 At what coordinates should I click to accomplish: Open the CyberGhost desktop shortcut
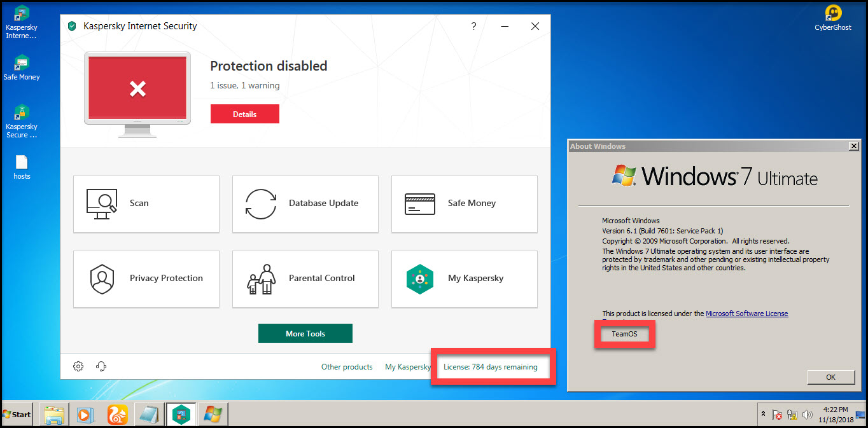coord(833,18)
